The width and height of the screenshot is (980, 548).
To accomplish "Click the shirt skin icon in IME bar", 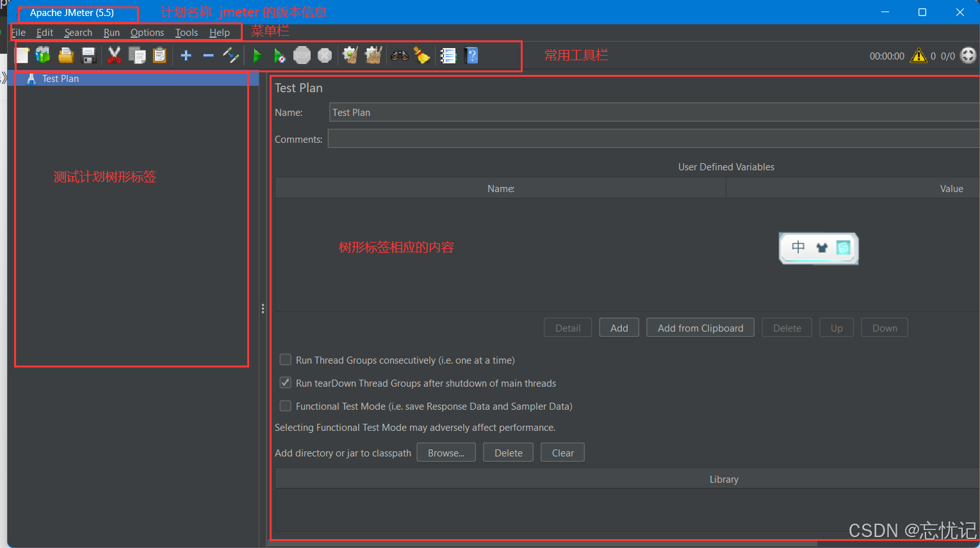I will pyautogui.click(x=822, y=248).
